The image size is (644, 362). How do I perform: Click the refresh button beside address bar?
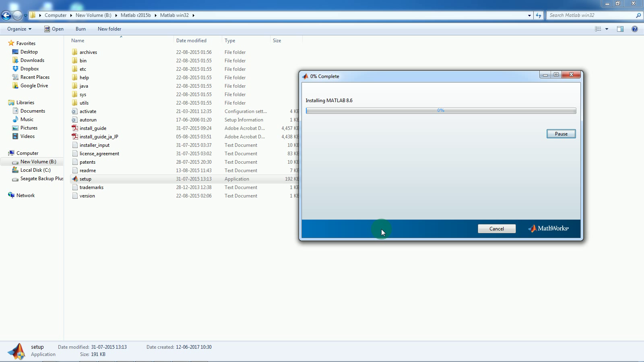(539, 15)
